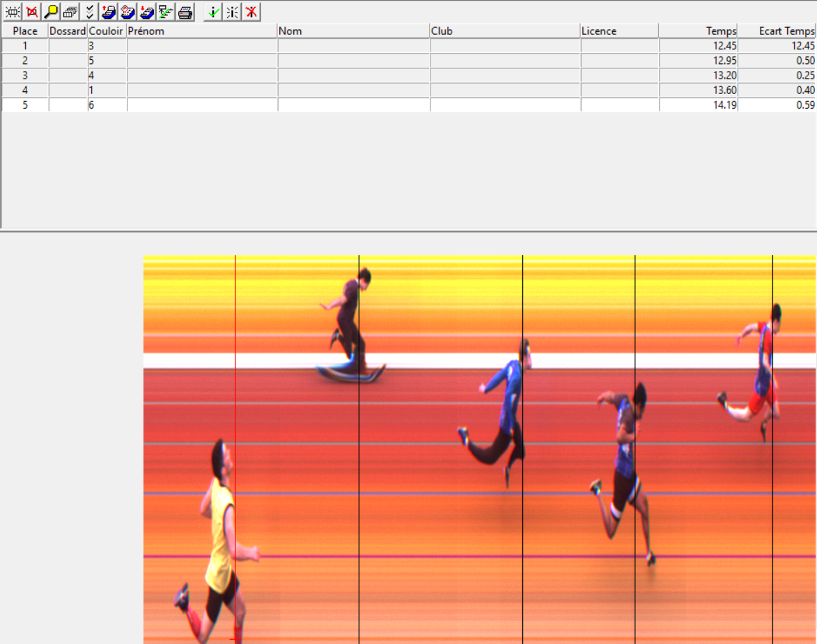Click Couloir cell in the Place 1 row
This screenshot has width=817, height=644.
click(107, 46)
